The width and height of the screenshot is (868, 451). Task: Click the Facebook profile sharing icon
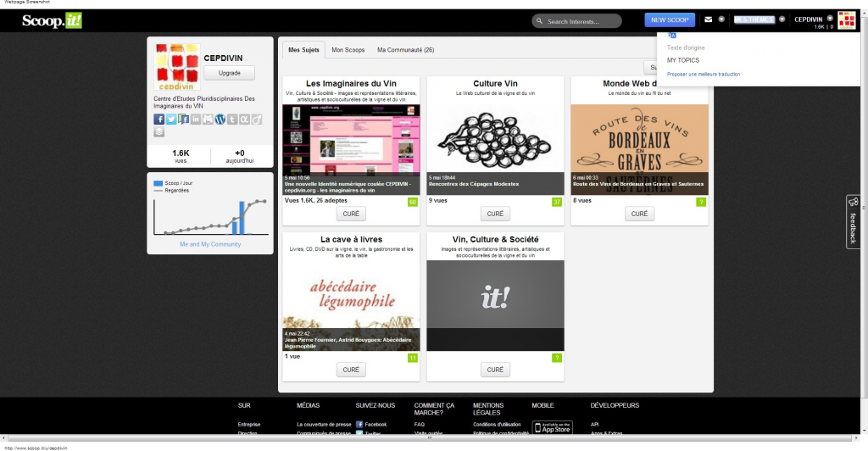point(159,119)
